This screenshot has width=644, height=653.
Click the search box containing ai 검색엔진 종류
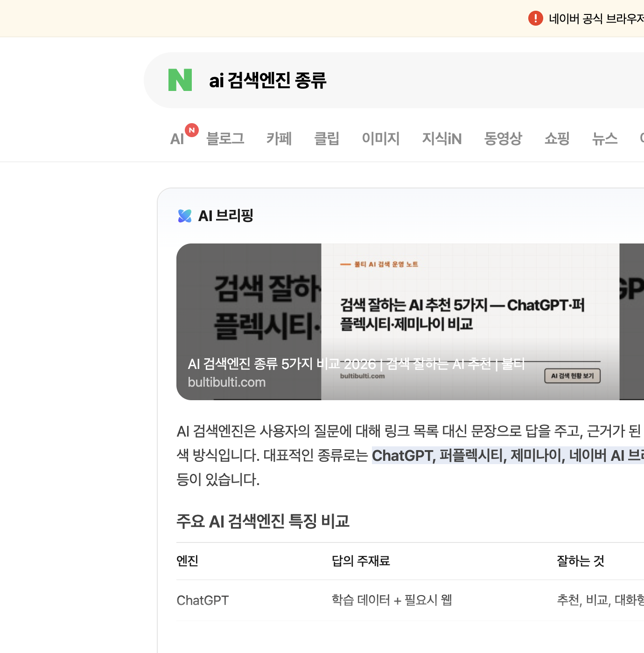tap(394, 80)
